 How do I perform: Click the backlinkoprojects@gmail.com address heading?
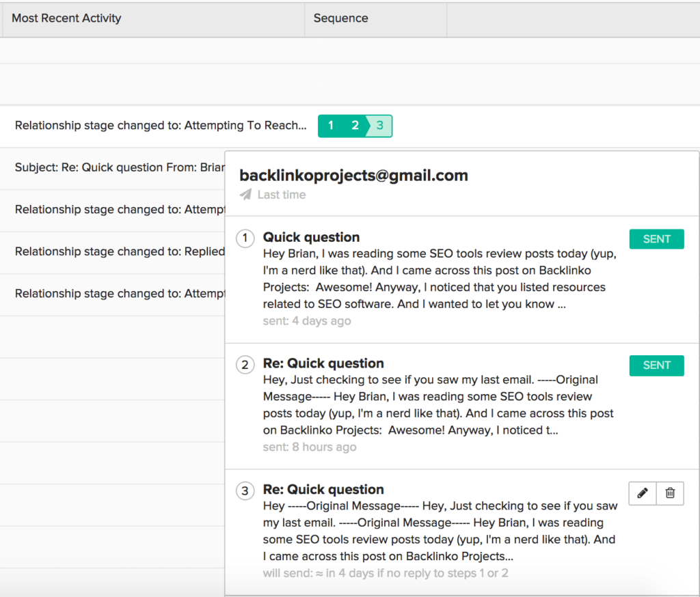point(353,176)
